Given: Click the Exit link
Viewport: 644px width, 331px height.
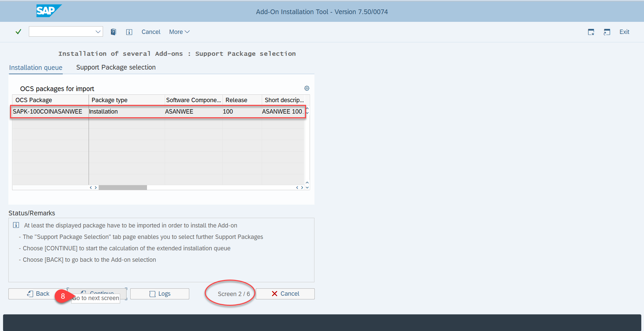Looking at the screenshot, I should (624, 32).
